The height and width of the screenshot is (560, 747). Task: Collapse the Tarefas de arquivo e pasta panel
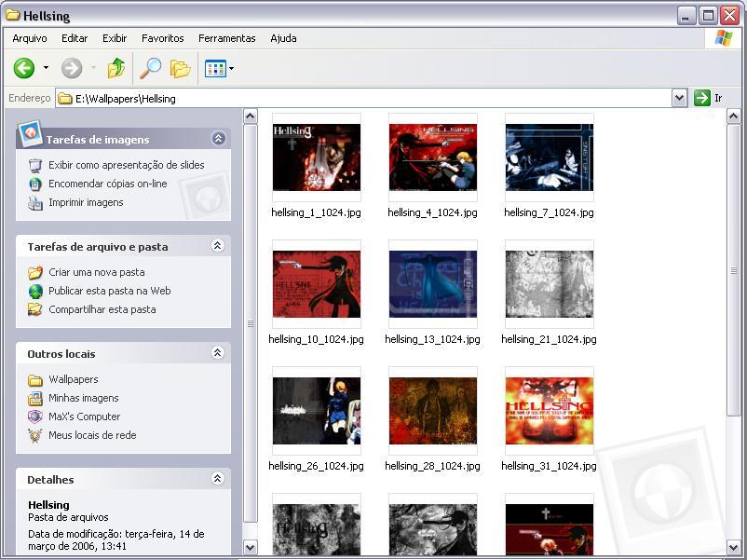[x=217, y=246]
